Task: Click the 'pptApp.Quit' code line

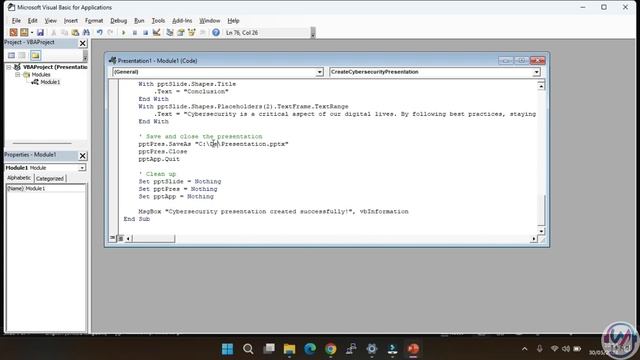Action: click(x=159, y=159)
